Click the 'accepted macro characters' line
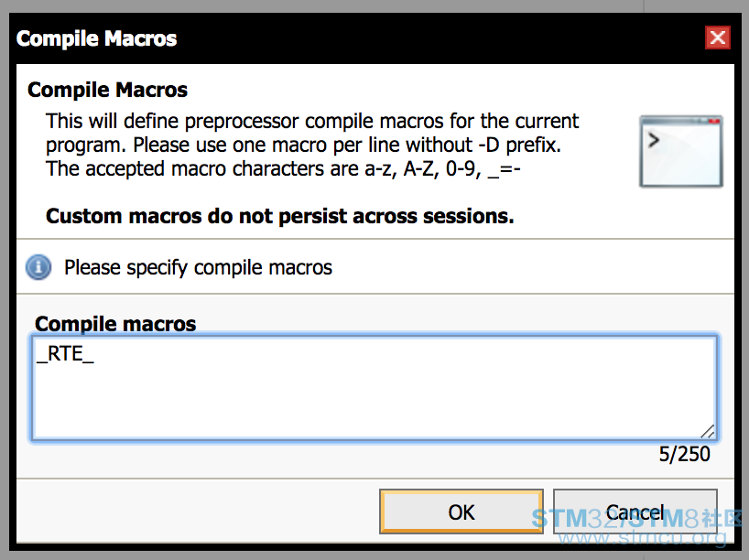Viewport: 749px width, 560px height. coord(283,169)
